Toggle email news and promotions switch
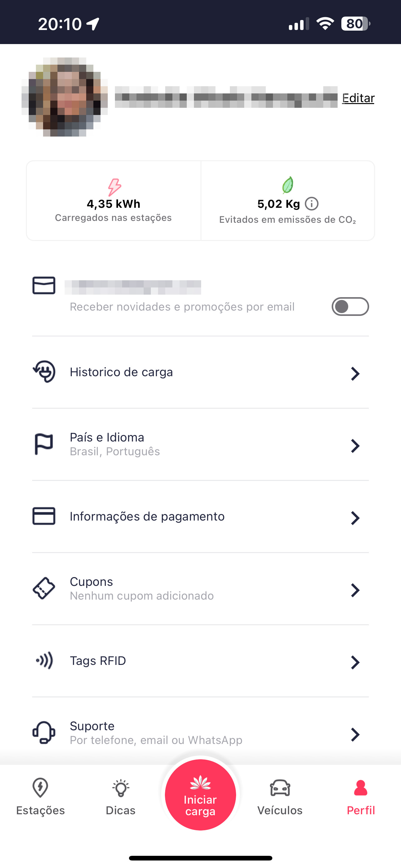Screen dimensions: 401x868 tap(350, 307)
